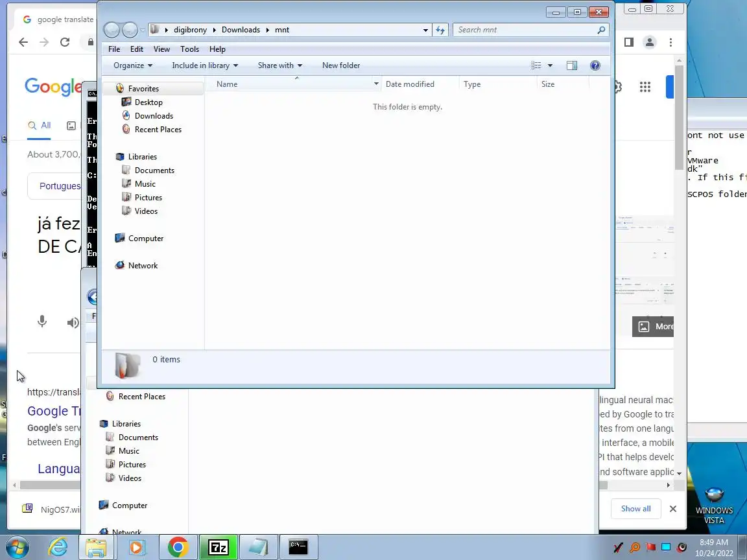Open Documents in rear Explorer window
Viewport: 747px width, 560px height.
coord(138,437)
